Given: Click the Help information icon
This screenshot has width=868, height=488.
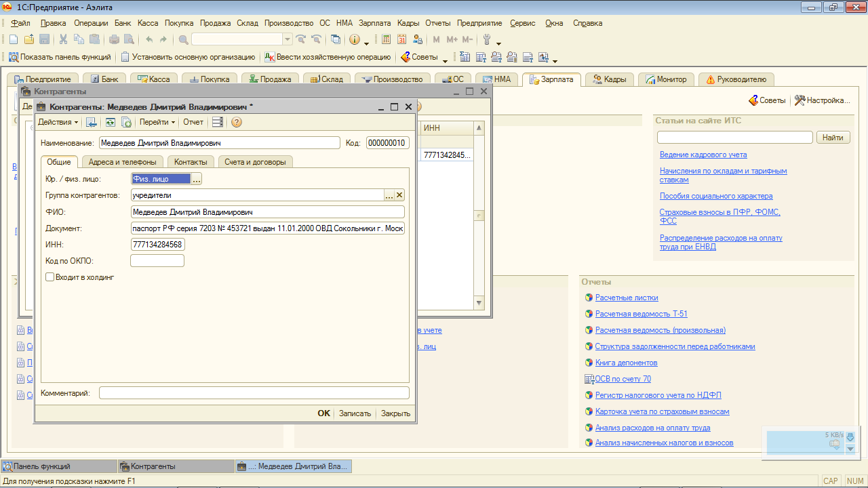Looking at the screenshot, I should [x=354, y=39].
